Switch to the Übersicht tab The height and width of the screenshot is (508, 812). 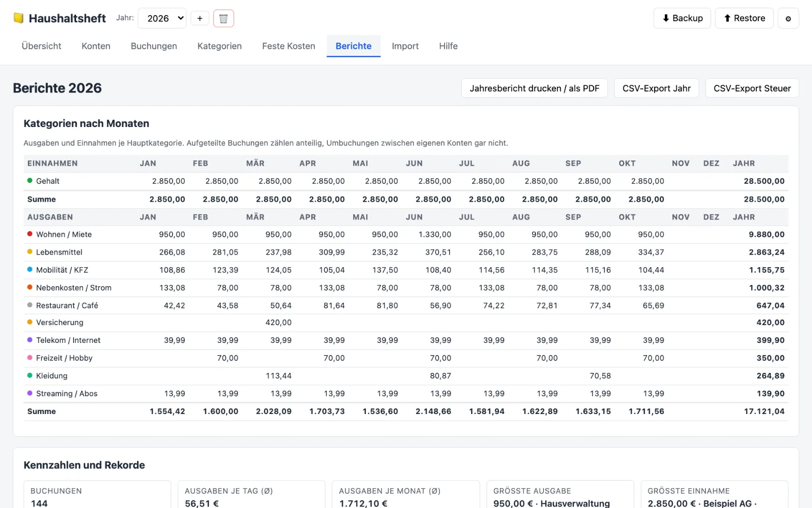pos(42,46)
